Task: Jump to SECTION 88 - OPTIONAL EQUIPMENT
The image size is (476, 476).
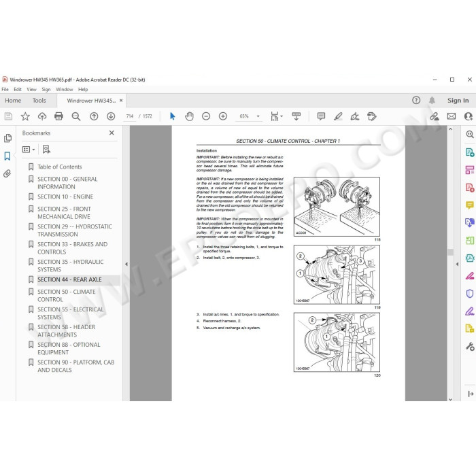Action: pyautogui.click(x=69, y=348)
